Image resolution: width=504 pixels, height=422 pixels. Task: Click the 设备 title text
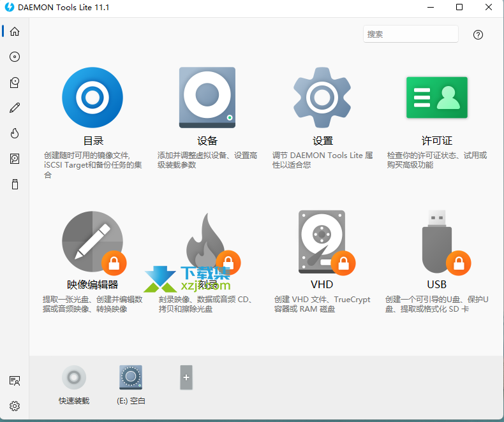click(x=207, y=141)
